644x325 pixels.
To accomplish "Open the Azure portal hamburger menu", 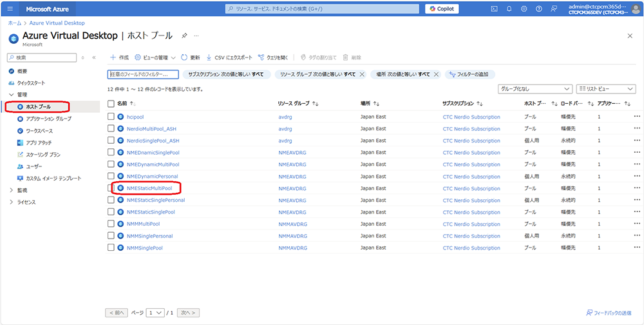I will click(x=10, y=8).
